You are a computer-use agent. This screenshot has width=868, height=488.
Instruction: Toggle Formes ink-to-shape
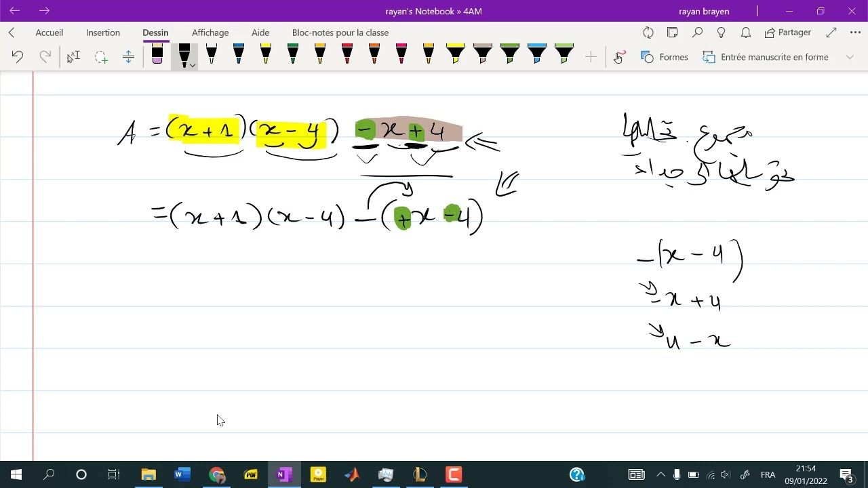tap(665, 57)
